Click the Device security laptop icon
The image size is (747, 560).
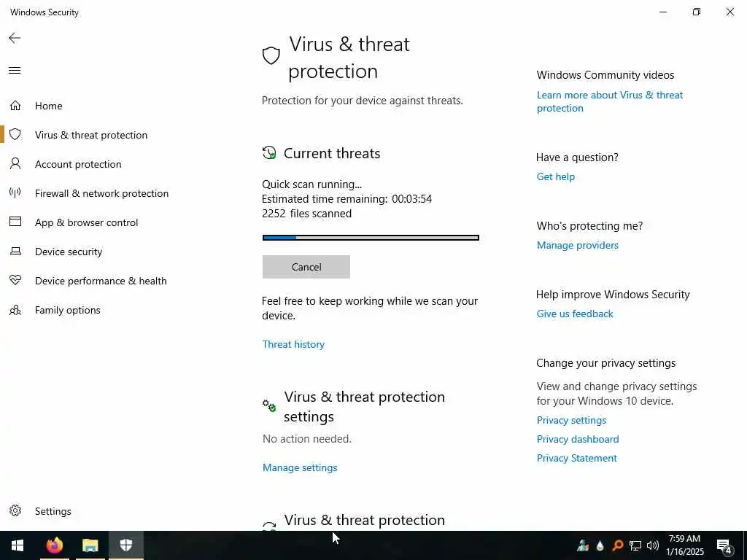pos(15,251)
